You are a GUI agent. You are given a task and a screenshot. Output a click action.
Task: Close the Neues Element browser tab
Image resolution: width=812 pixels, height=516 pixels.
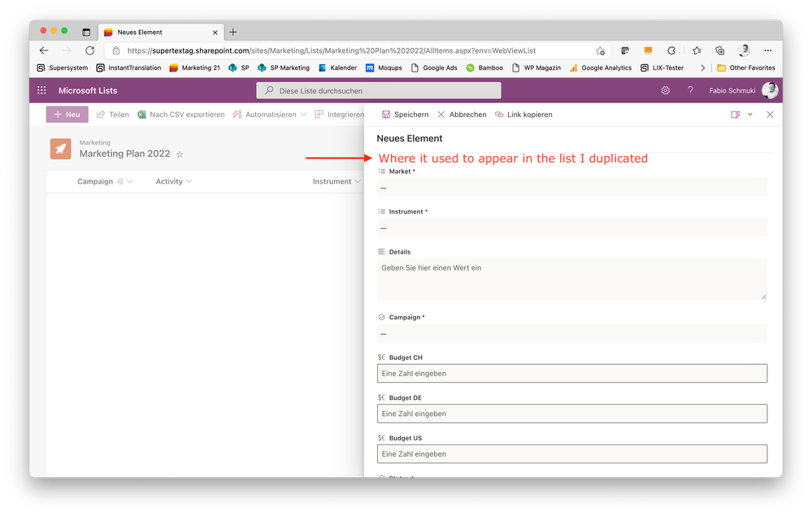(x=215, y=32)
